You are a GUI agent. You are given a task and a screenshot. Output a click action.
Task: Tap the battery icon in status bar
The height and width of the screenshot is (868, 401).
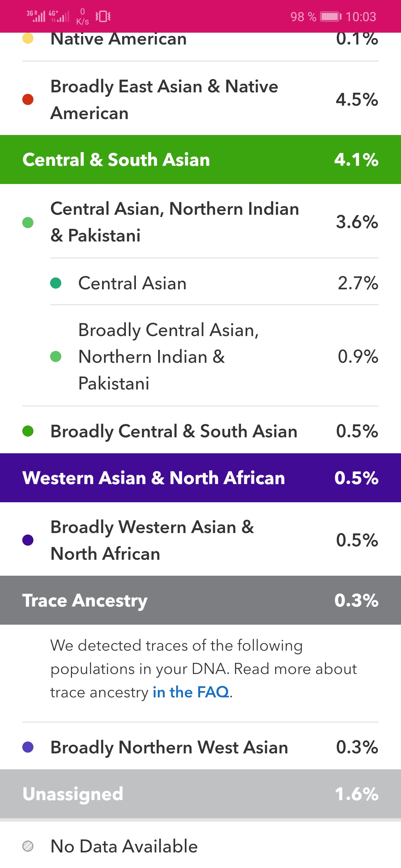331,17
